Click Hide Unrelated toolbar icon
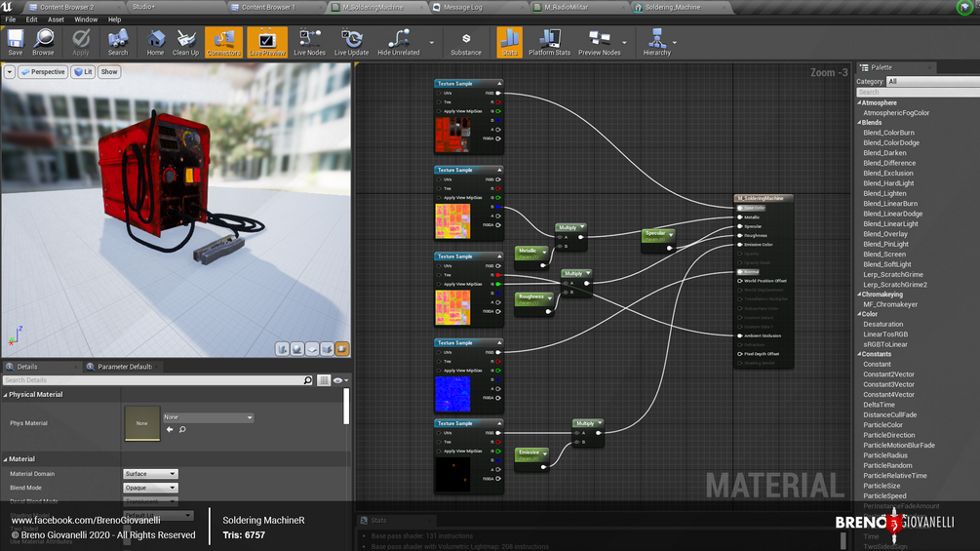The height and width of the screenshot is (551, 980). (398, 42)
